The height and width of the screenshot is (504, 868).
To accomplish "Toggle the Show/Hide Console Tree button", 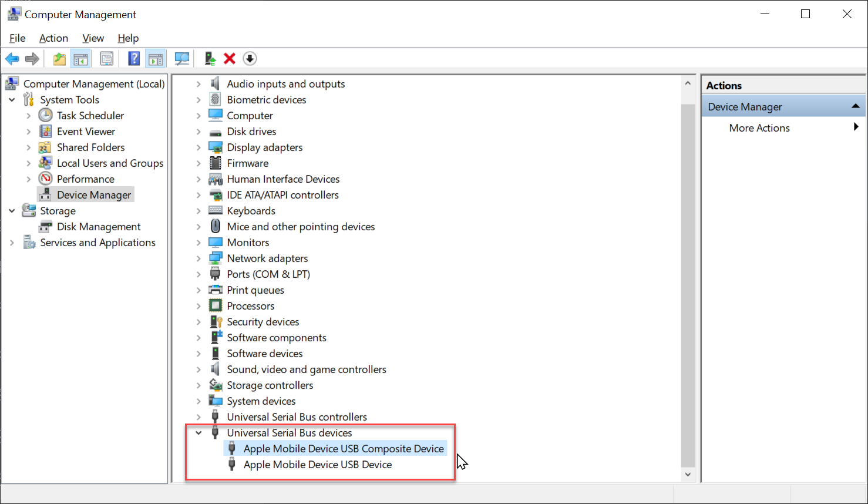I will coord(80,59).
